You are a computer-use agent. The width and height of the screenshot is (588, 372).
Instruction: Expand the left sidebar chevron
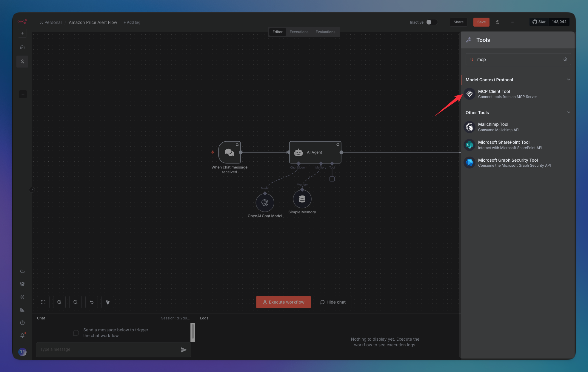tap(32, 190)
